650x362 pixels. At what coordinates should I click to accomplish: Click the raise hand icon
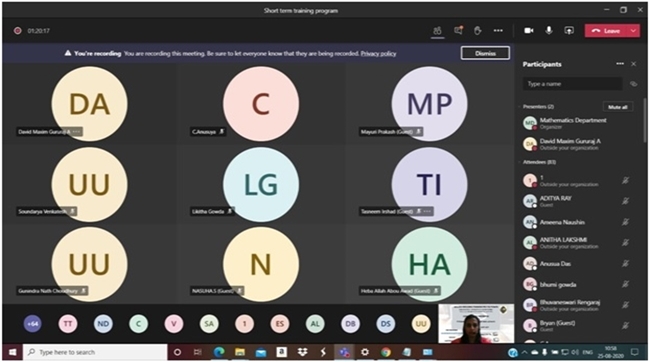pyautogui.click(x=478, y=31)
